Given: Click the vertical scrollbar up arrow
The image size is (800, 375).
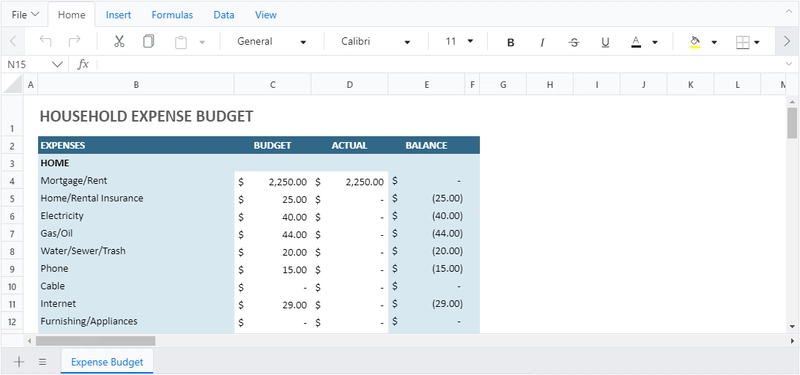Looking at the screenshot, I should pos(792,101).
